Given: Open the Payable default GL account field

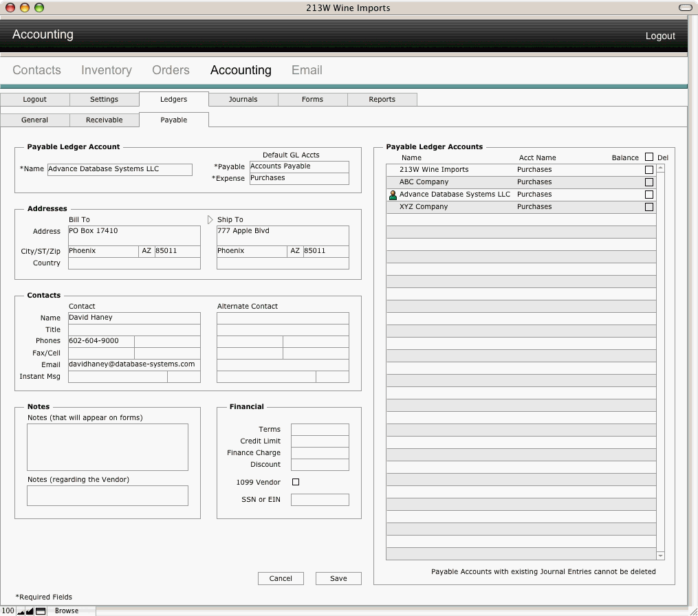Looking at the screenshot, I should coord(299,166).
